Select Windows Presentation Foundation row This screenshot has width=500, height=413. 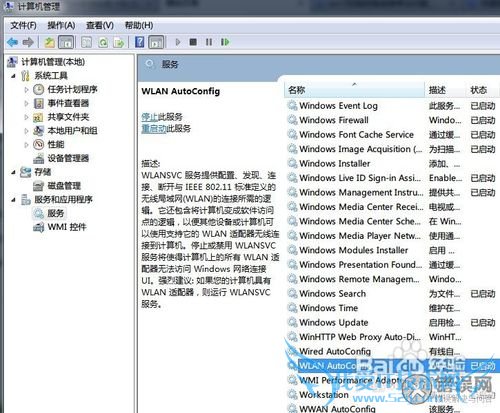tap(392, 265)
